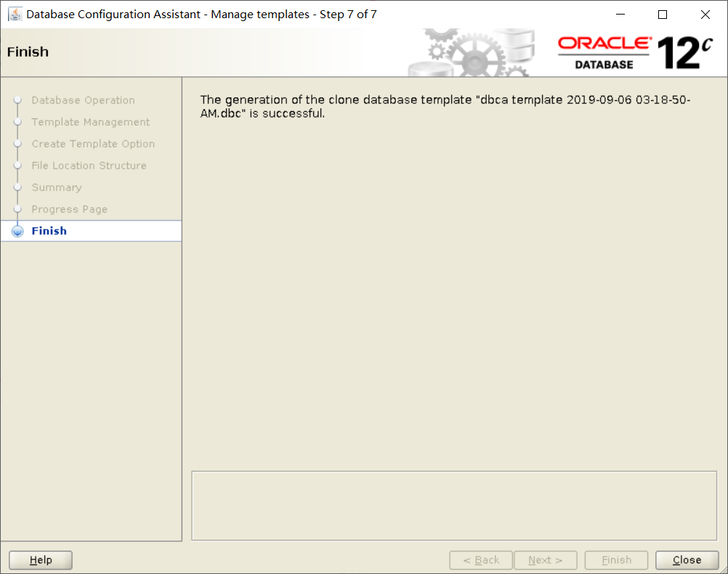
Task: Select the Template Management step
Action: [90, 122]
